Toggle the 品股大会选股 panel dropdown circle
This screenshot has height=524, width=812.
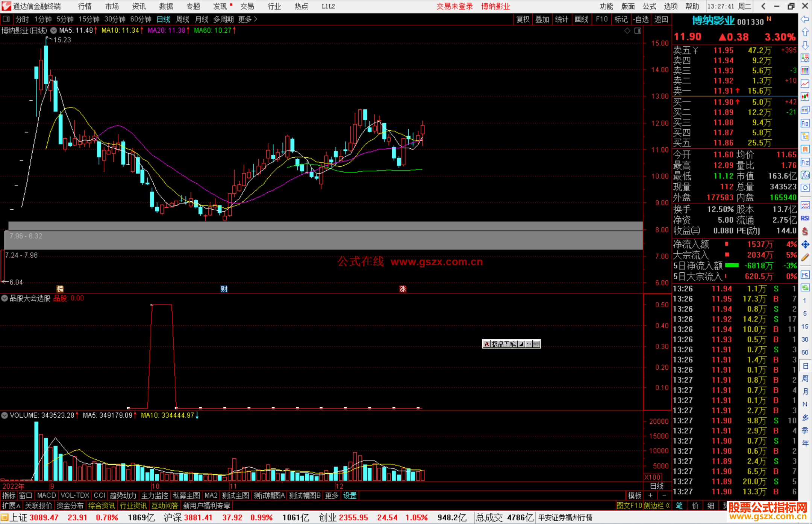point(5,298)
